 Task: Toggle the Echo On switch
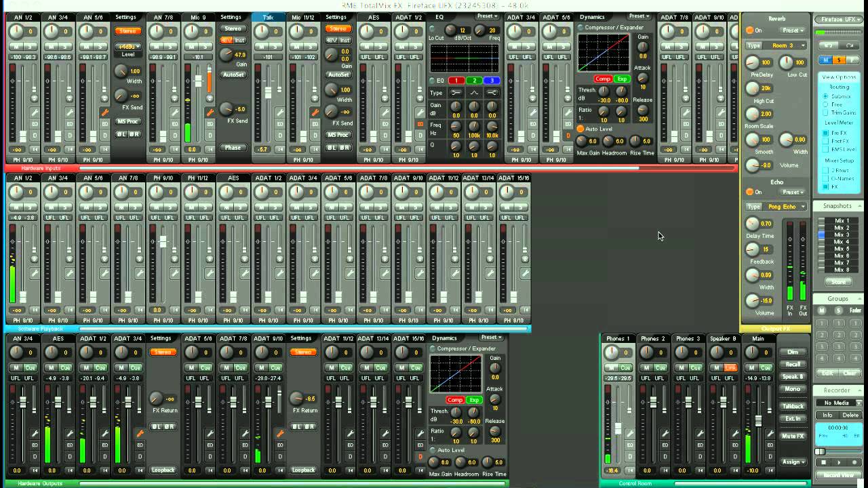pyautogui.click(x=749, y=192)
